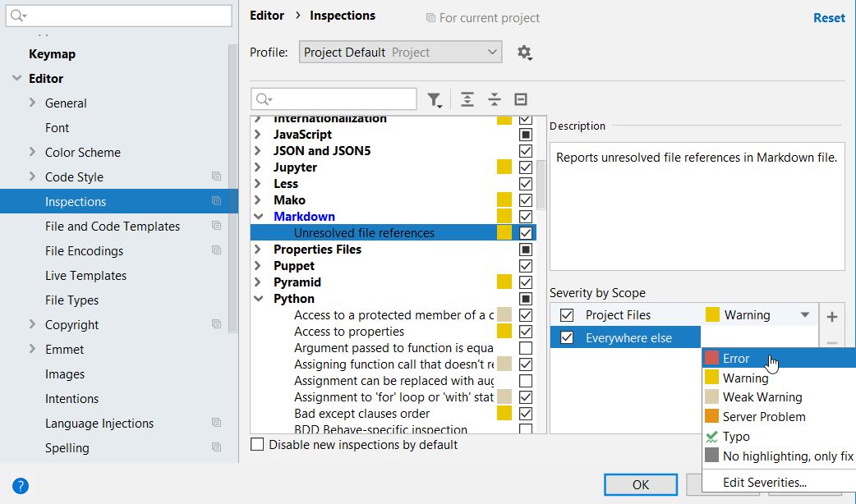Expand the JavaScript inspections group
Screen dimensions: 856x504
(258, 135)
